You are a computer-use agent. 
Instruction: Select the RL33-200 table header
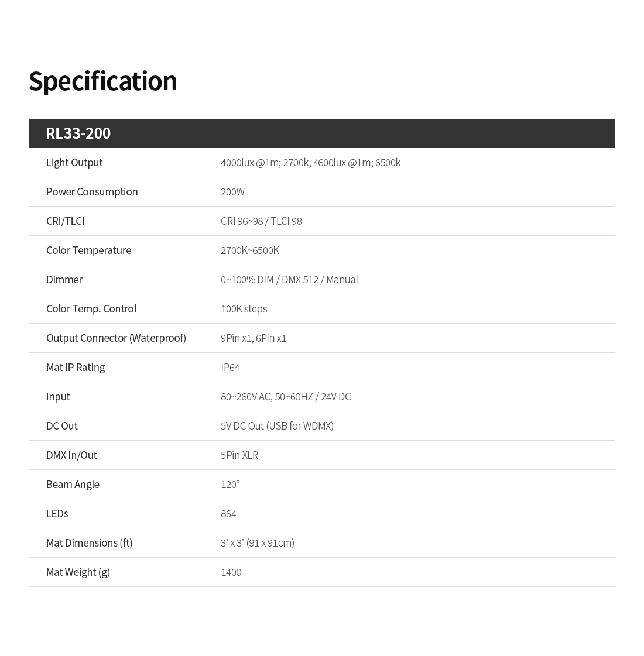coord(322,133)
